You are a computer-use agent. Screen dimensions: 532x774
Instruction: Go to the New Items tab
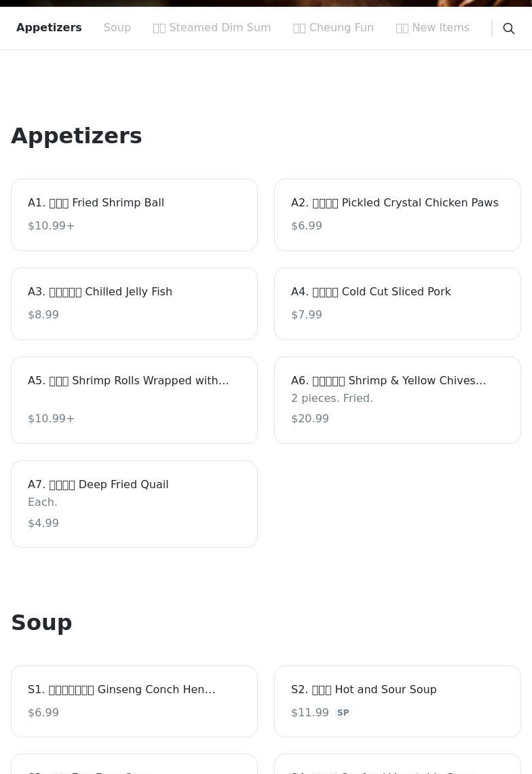click(x=432, y=28)
